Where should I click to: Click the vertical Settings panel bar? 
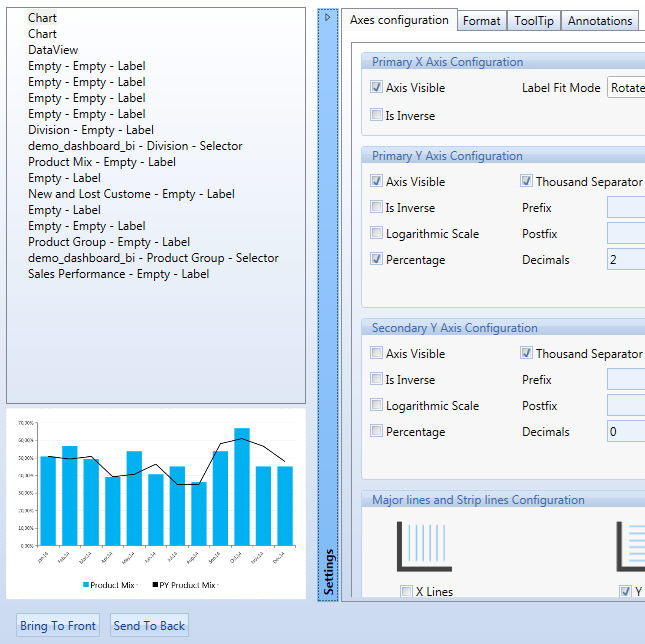[328, 305]
